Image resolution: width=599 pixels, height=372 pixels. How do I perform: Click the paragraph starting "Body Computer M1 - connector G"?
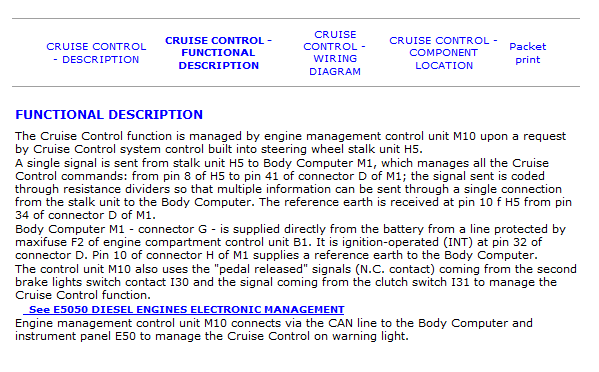[x=290, y=242]
